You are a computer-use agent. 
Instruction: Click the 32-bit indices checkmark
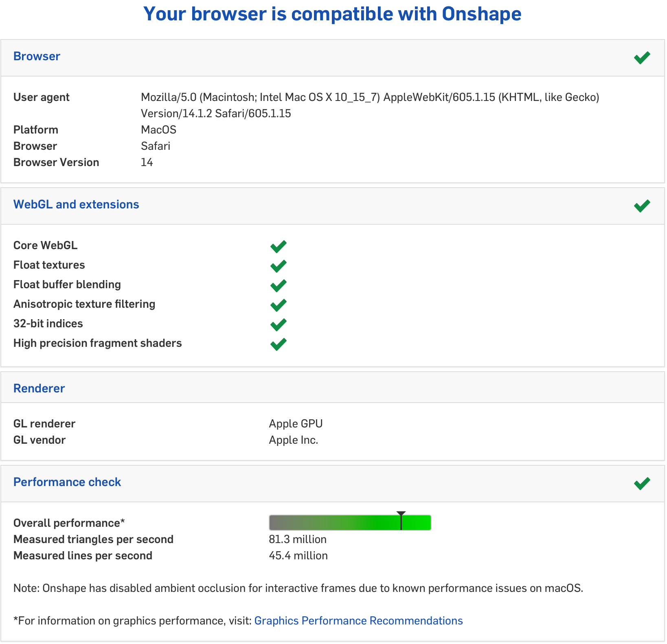click(x=279, y=324)
